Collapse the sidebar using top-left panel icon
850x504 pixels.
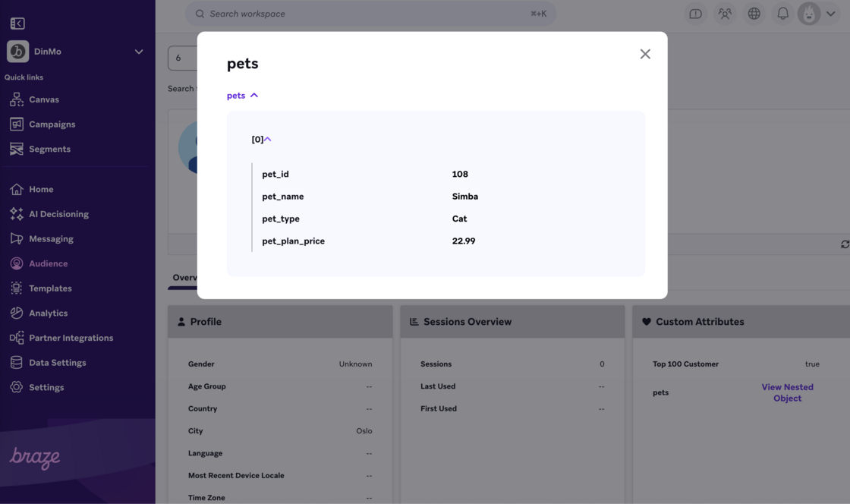pyautogui.click(x=17, y=24)
